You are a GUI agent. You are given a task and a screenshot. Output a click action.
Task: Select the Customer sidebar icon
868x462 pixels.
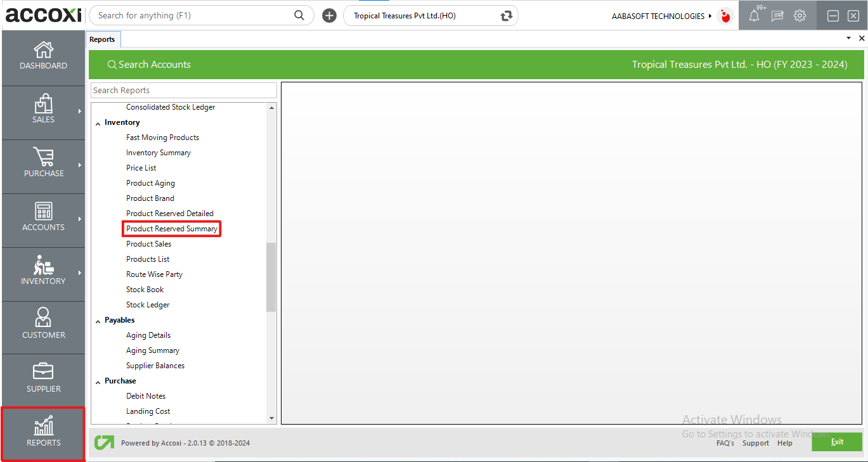43,325
